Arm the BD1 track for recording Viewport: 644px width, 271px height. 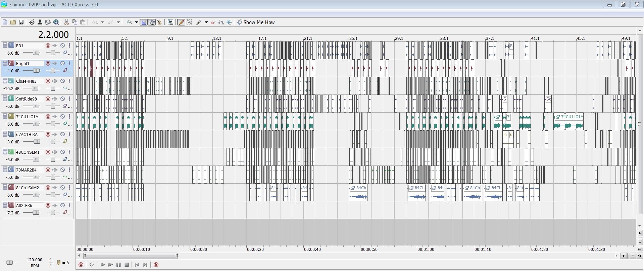coord(48,46)
